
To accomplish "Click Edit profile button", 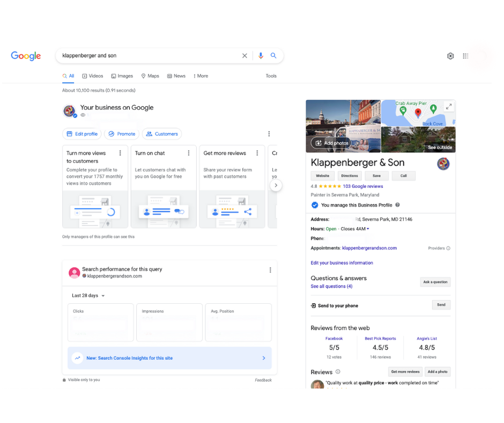I will [82, 134].
